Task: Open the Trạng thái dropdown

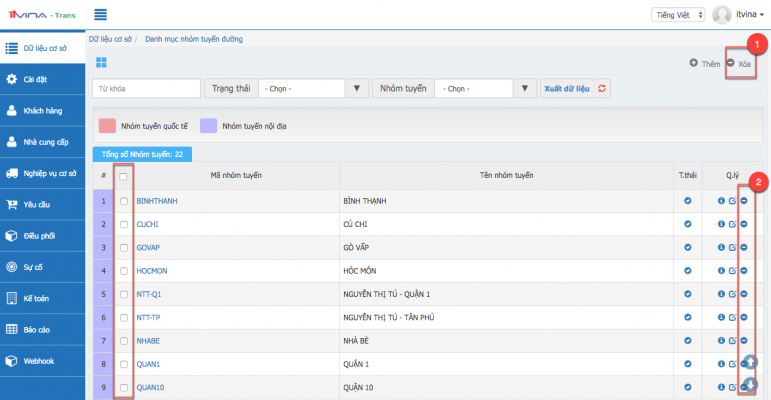Action: (x=310, y=88)
